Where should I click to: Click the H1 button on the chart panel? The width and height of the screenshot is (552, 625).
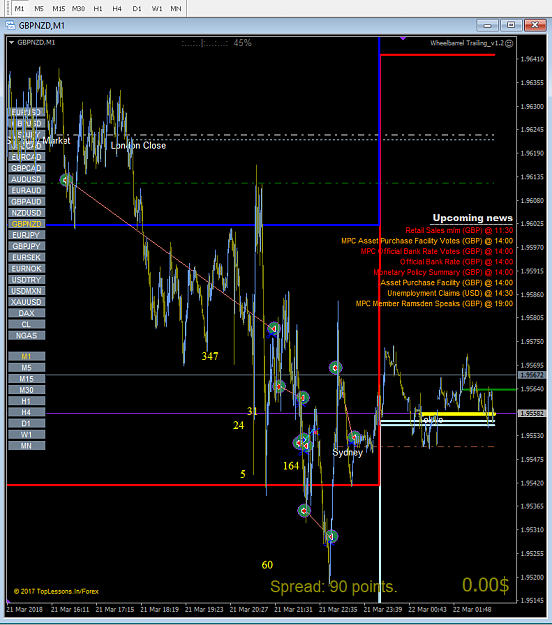point(26,401)
